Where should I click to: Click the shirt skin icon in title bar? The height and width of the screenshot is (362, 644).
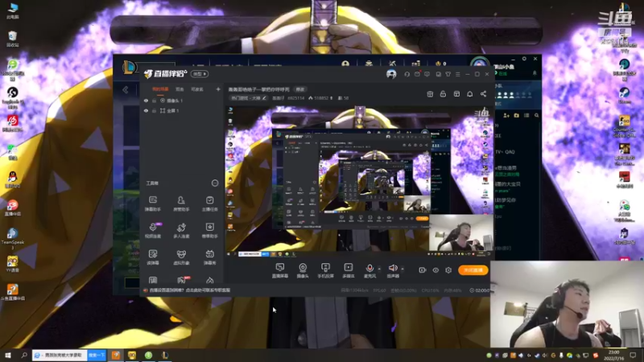click(x=448, y=74)
